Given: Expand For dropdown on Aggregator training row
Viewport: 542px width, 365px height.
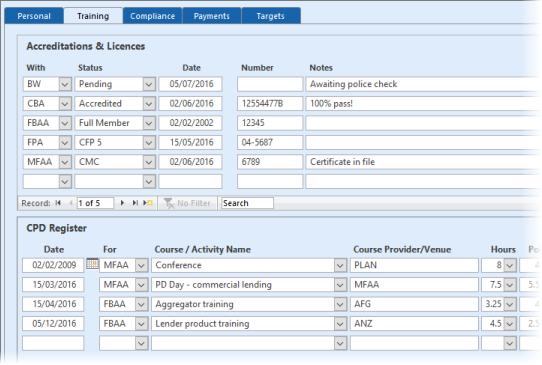Looking at the screenshot, I should (x=141, y=304).
